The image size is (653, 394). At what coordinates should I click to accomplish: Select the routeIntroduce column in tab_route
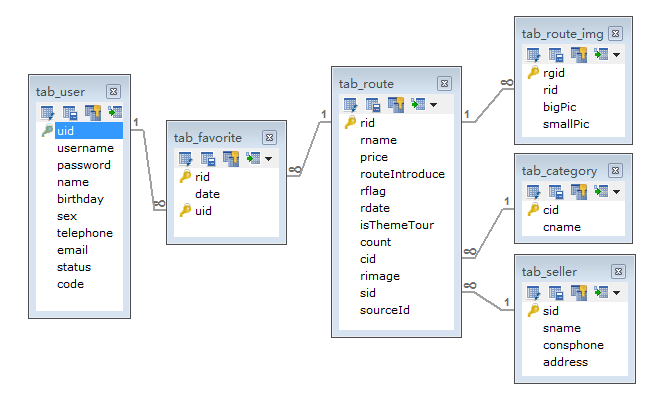click(402, 174)
